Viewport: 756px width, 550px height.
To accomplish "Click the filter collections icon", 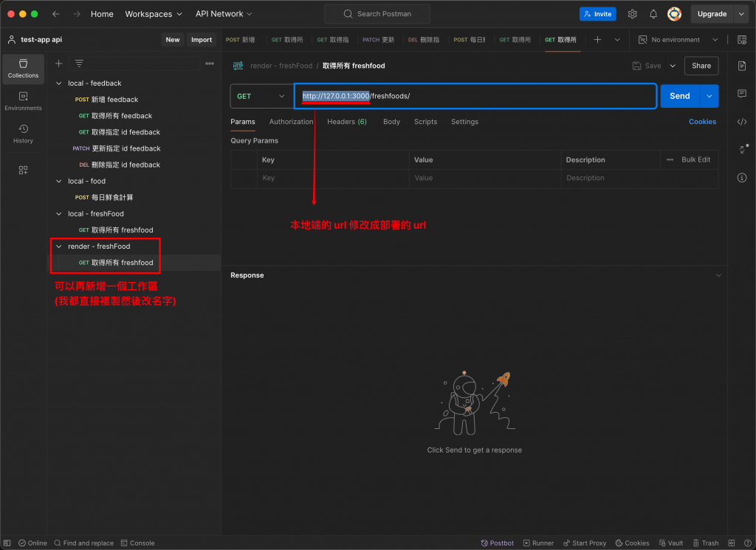I will coord(79,63).
